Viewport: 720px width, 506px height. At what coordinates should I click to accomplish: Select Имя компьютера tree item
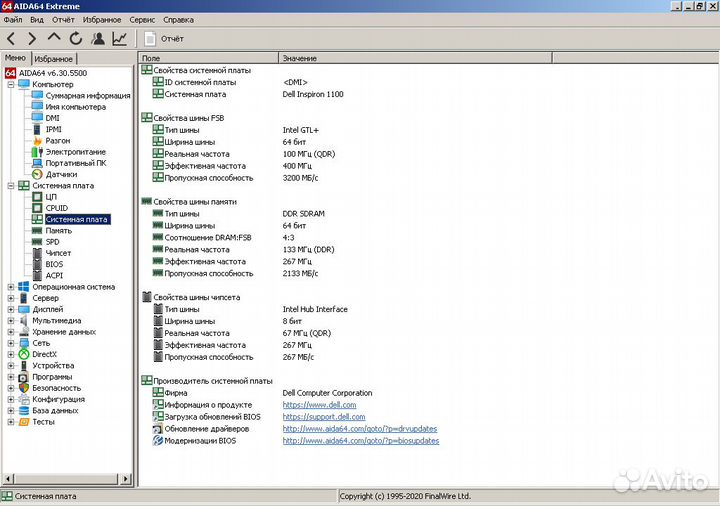(75, 107)
